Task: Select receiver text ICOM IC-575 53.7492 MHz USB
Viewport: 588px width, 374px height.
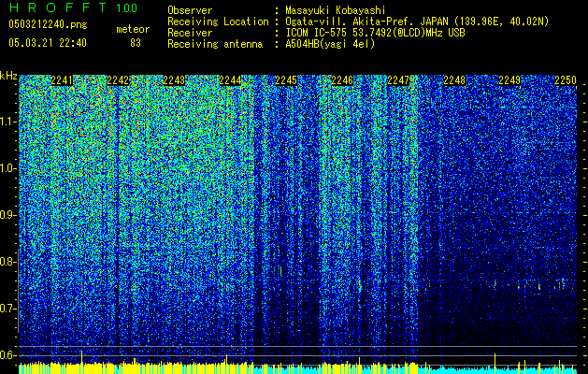Action: (x=375, y=33)
